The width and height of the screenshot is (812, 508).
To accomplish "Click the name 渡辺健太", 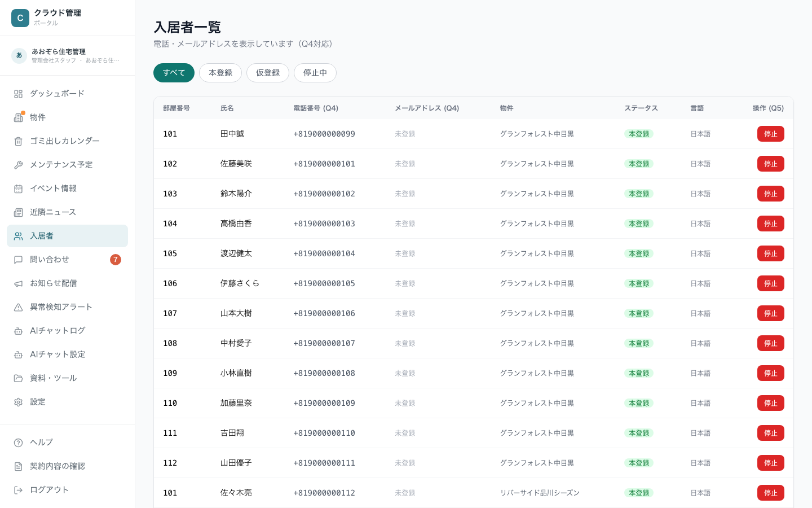I will tap(236, 253).
